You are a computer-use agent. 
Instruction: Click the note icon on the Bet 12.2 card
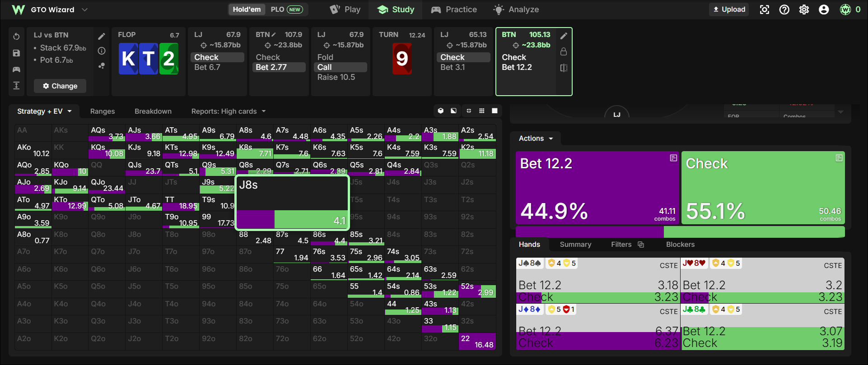tap(673, 158)
